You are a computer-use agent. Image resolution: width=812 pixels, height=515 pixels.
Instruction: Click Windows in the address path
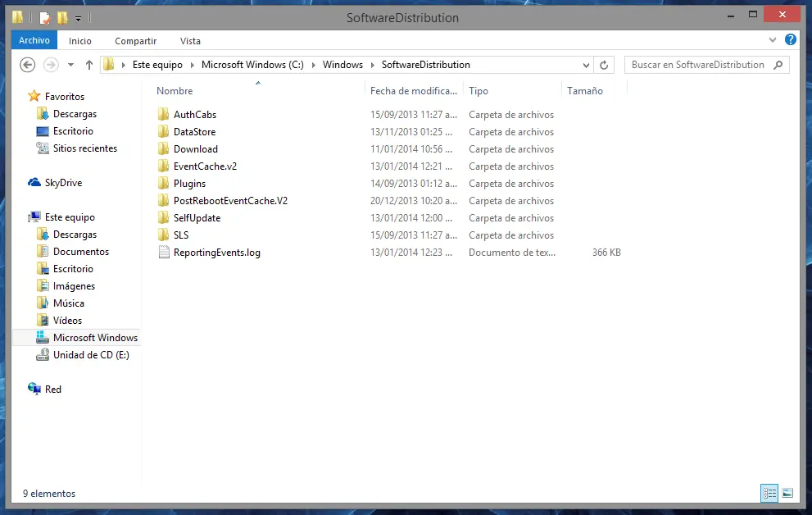tap(342, 65)
